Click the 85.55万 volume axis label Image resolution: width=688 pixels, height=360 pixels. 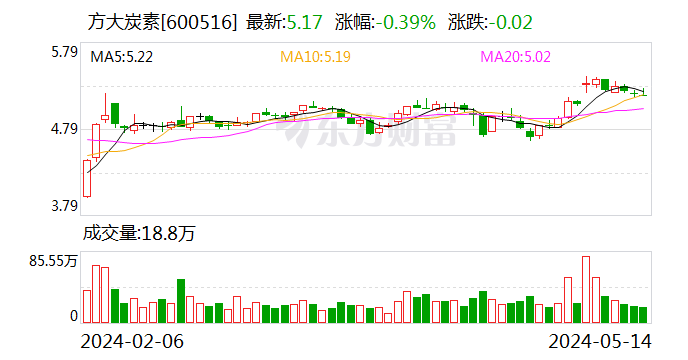tap(53, 261)
